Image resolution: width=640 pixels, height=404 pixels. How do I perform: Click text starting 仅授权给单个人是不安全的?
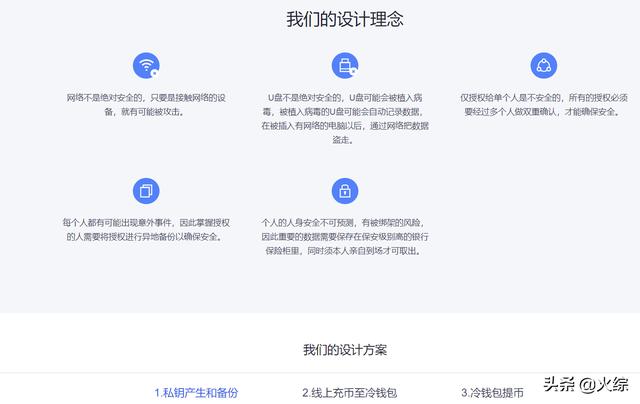(544, 104)
